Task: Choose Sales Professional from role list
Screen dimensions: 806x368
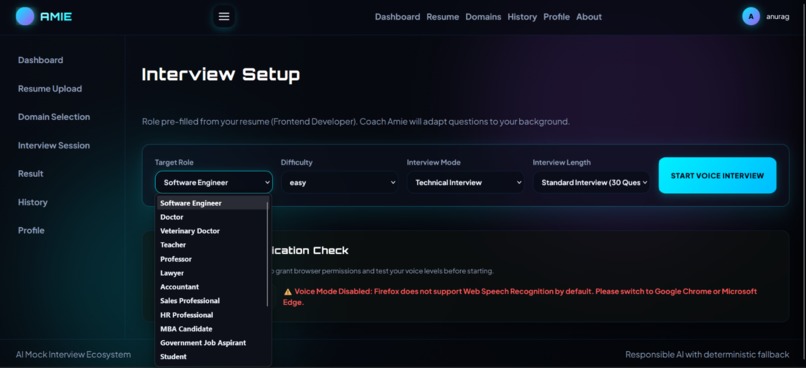Action: click(212, 301)
